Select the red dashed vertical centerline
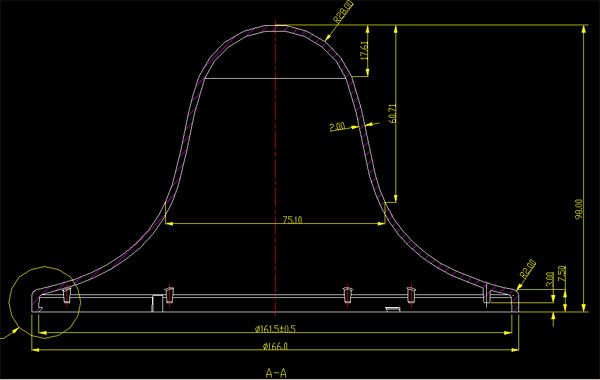The image size is (600, 380). pyautogui.click(x=276, y=168)
